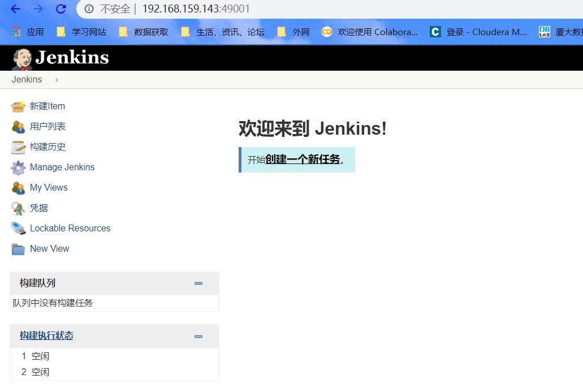
Task: Collapse the 构建执行状态 panel with minus button
Action: pos(198,337)
